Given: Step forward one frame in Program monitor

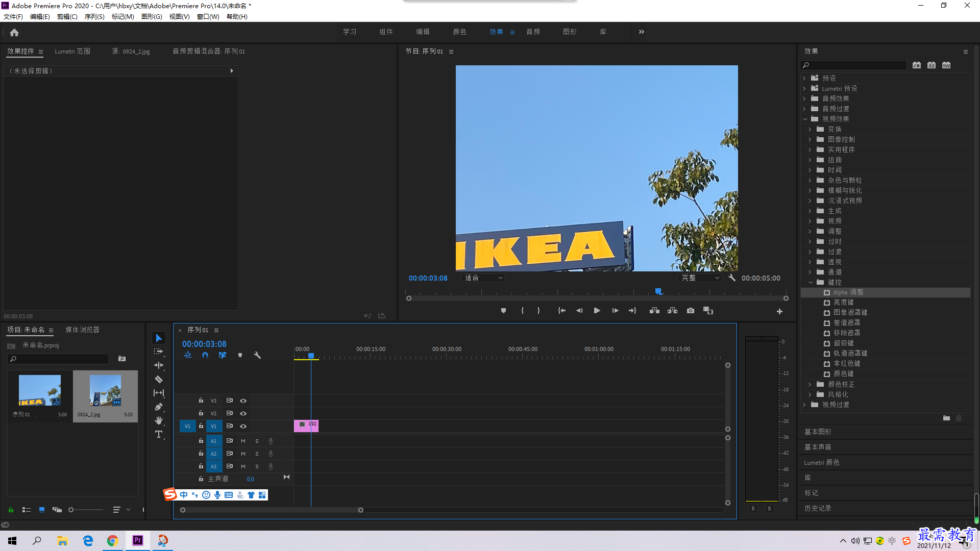Looking at the screenshot, I should (x=615, y=311).
